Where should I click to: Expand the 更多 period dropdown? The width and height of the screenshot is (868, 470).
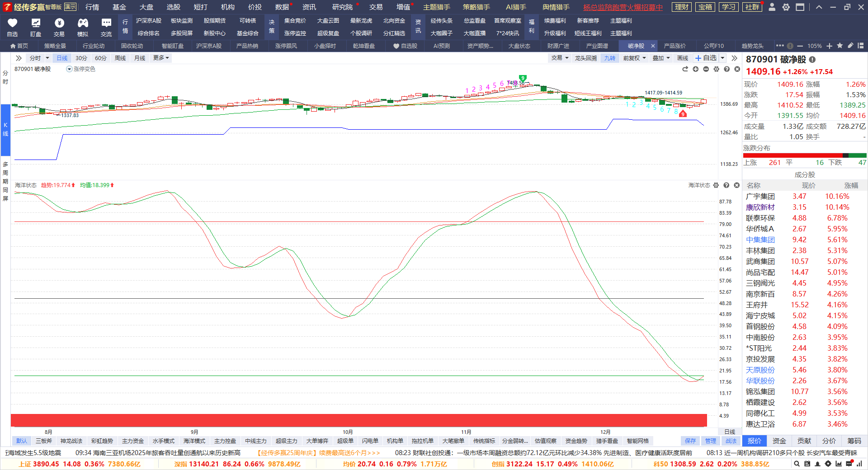pos(161,58)
